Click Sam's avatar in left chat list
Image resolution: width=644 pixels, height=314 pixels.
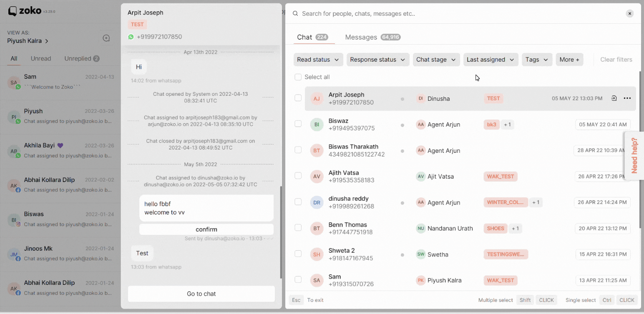tap(14, 83)
